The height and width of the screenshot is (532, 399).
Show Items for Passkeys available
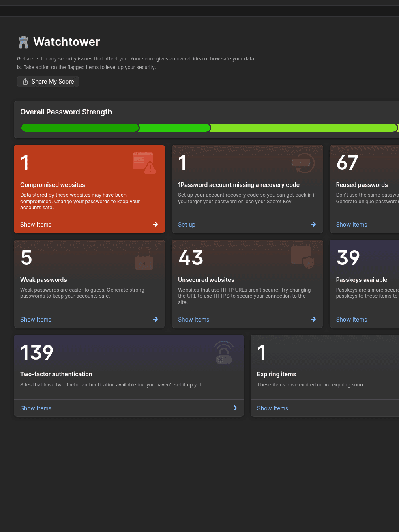point(352,320)
